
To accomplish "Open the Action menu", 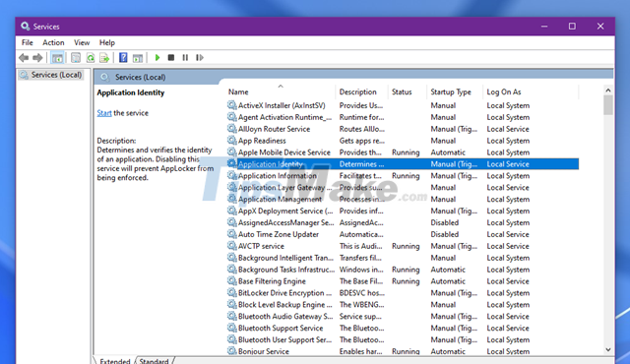I will [x=53, y=42].
